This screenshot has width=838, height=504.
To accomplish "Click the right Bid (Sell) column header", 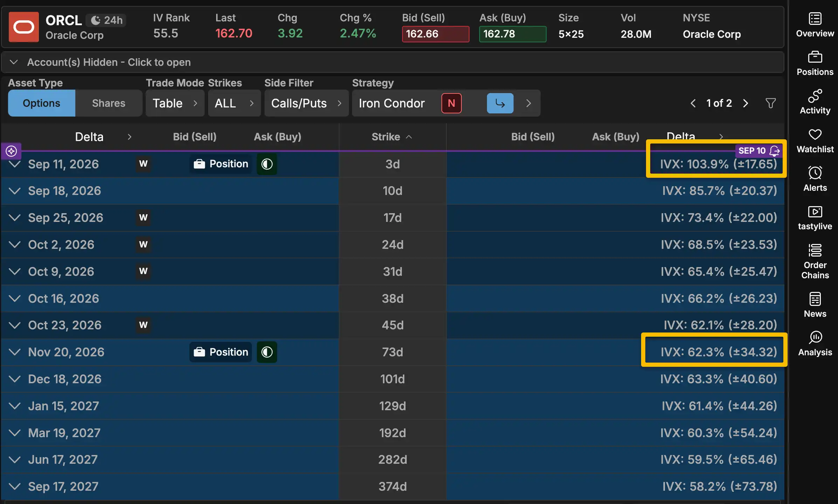I will click(533, 136).
